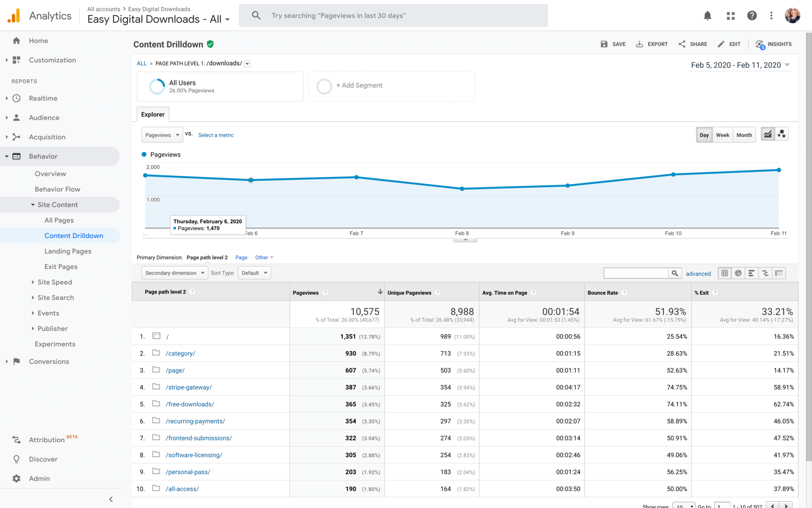The height and width of the screenshot is (508, 812).
Task: Click the Google Analytics logo
Action: pyautogui.click(x=14, y=16)
